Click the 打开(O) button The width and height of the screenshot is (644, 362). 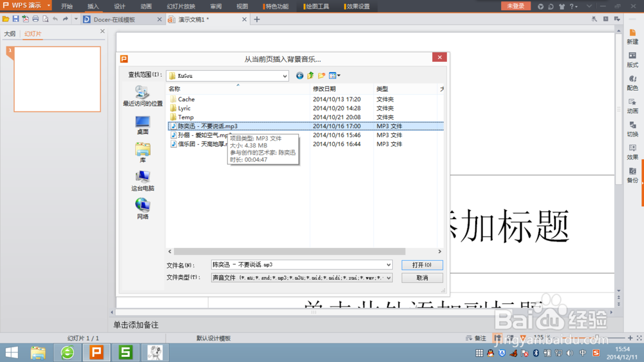(x=422, y=265)
